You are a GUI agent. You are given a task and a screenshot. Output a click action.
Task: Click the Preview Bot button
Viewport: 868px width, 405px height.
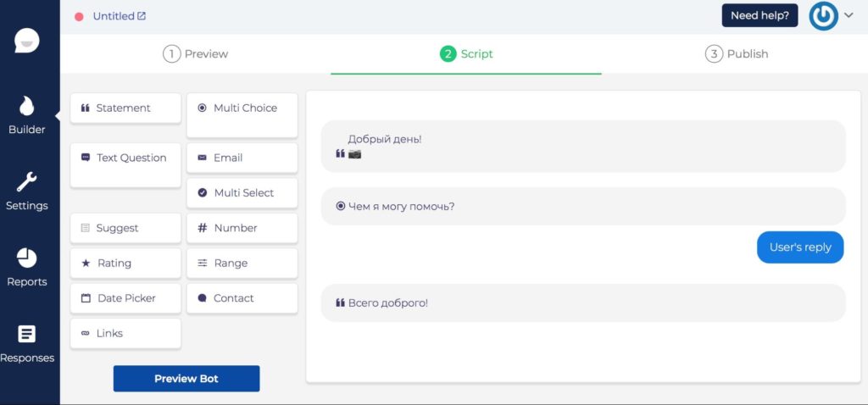[186, 379]
